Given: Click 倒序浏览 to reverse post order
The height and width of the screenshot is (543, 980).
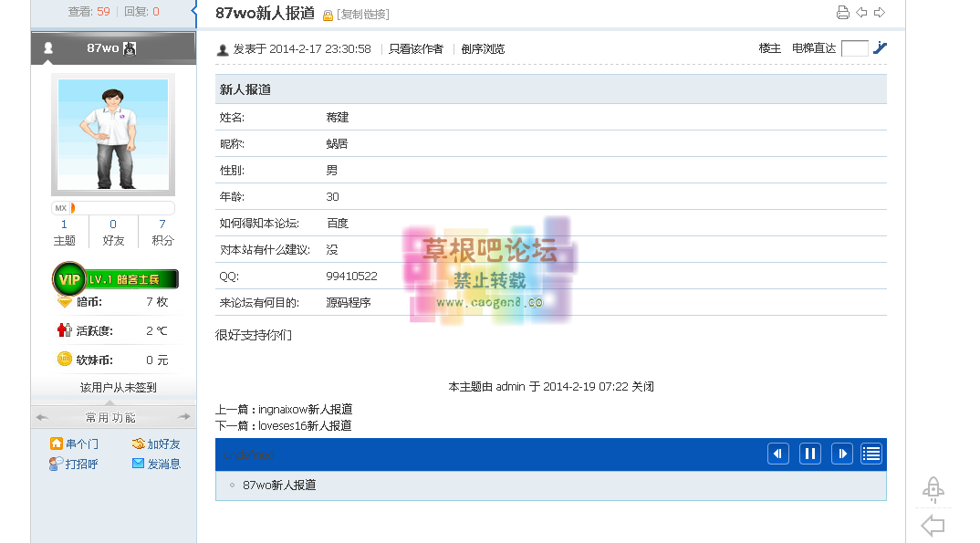Looking at the screenshot, I should click(483, 49).
